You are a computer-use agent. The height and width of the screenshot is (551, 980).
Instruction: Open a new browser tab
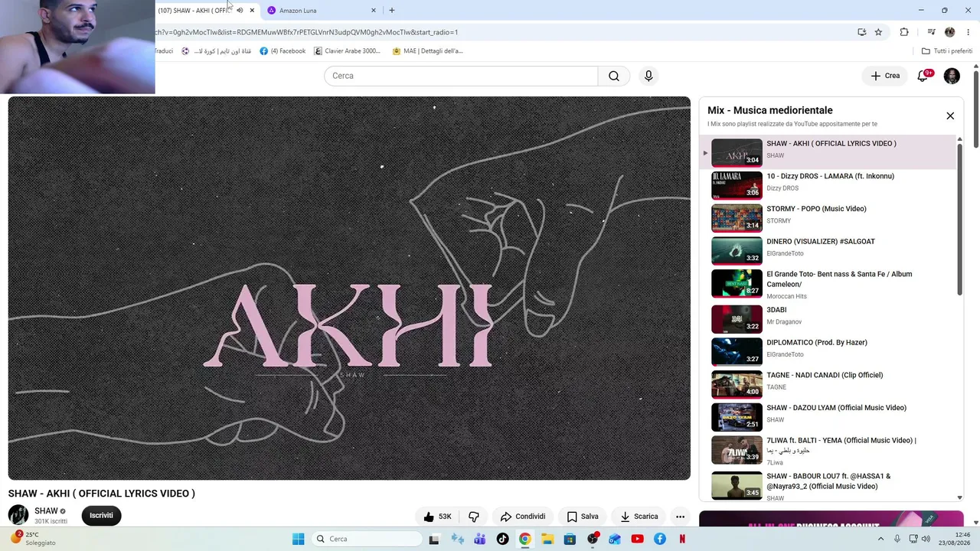tap(392, 11)
